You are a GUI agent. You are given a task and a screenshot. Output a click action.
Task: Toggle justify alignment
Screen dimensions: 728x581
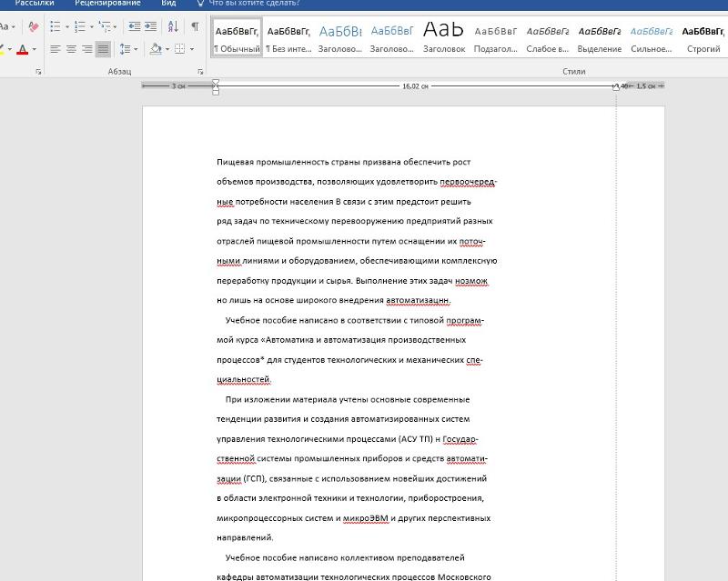click(x=103, y=48)
